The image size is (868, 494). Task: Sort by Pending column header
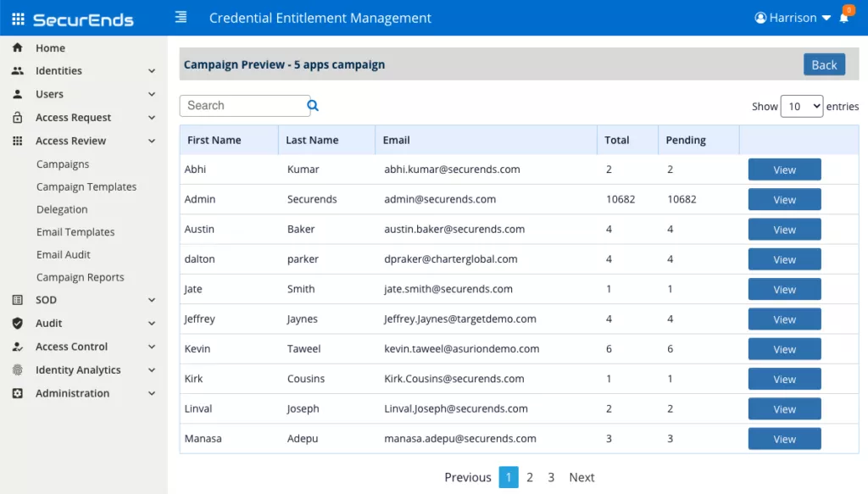(x=698, y=140)
